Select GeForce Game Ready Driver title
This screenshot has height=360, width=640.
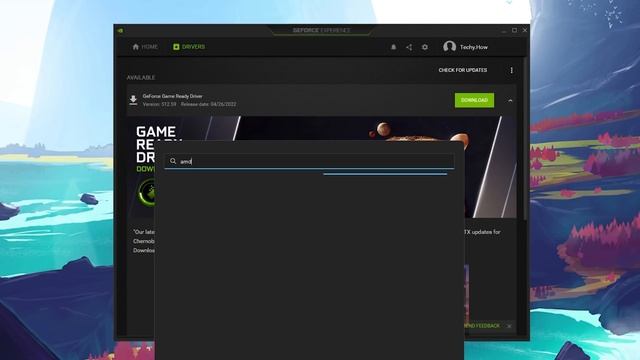coord(173,96)
